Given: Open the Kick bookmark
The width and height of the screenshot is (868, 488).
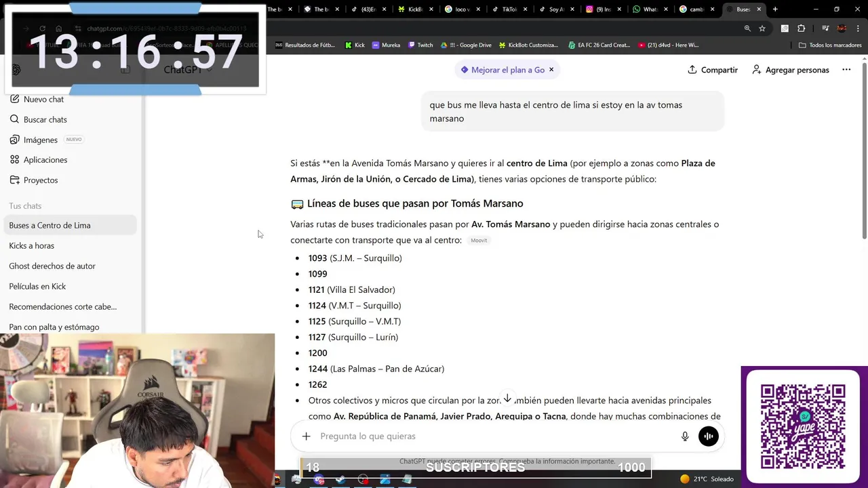Looking at the screenshot, I should point(355,45).
